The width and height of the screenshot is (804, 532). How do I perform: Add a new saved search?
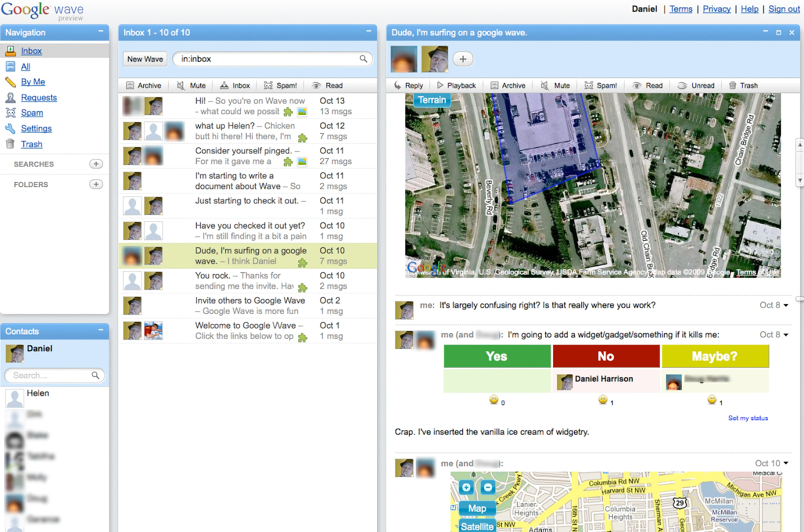[96, 164]
